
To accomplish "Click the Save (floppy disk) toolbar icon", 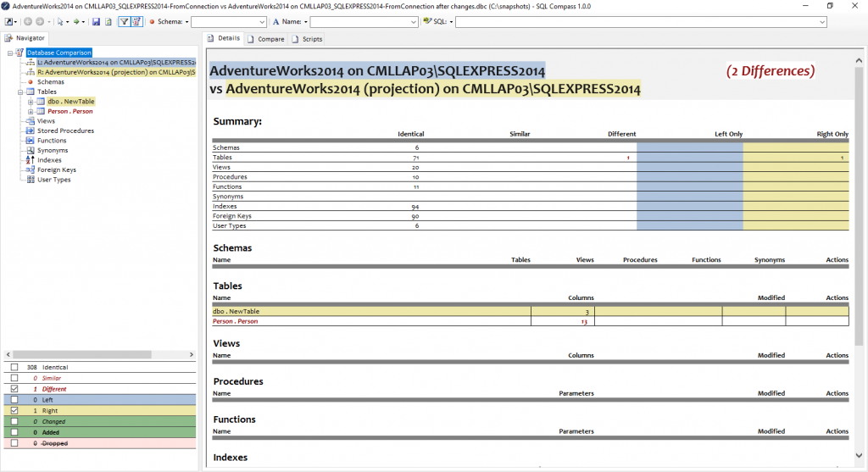I will (x=95, y=21).
